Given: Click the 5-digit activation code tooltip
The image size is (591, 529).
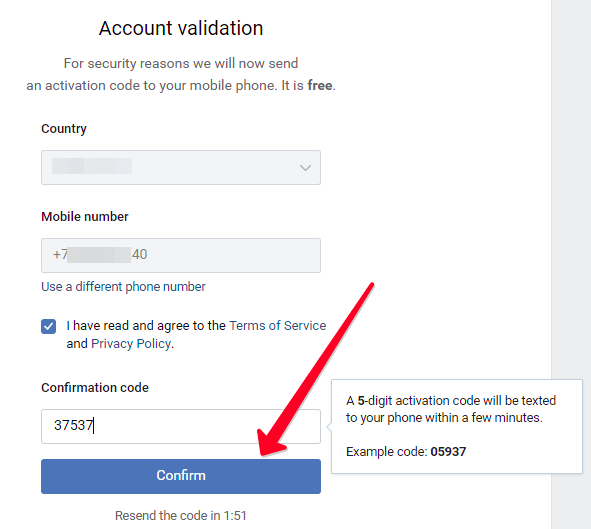Looking at the screenshot, I should [x=457, y=426].
